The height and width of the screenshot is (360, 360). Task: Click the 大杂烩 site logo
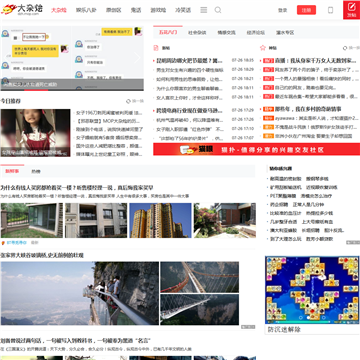(22, 9)
